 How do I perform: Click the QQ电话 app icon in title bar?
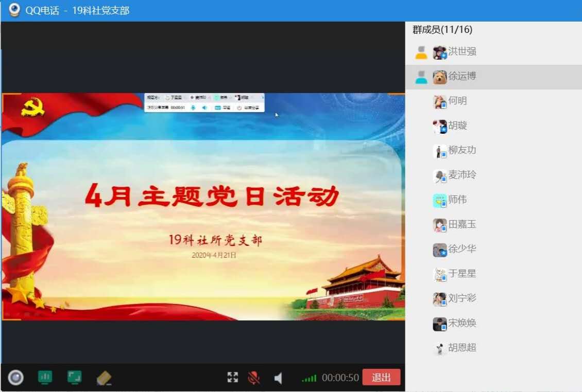[14, 10]
